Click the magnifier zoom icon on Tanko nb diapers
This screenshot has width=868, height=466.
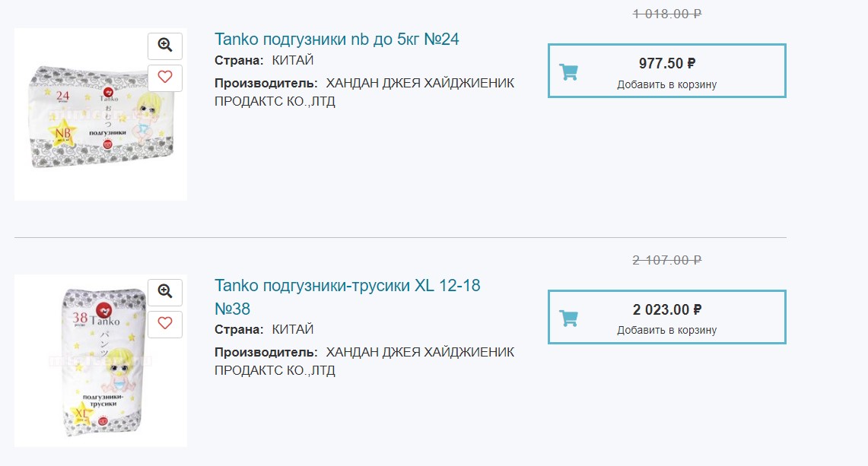coord(164,46)
